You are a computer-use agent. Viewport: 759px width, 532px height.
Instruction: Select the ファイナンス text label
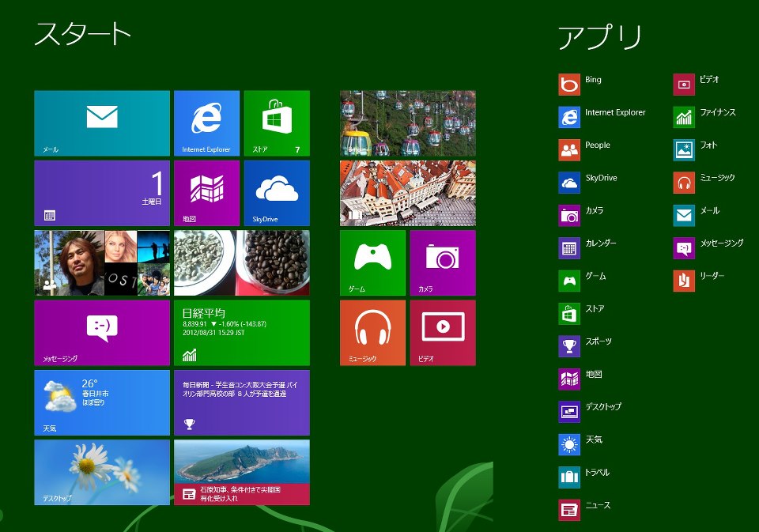pyautogui.click(x=718, y=111)
